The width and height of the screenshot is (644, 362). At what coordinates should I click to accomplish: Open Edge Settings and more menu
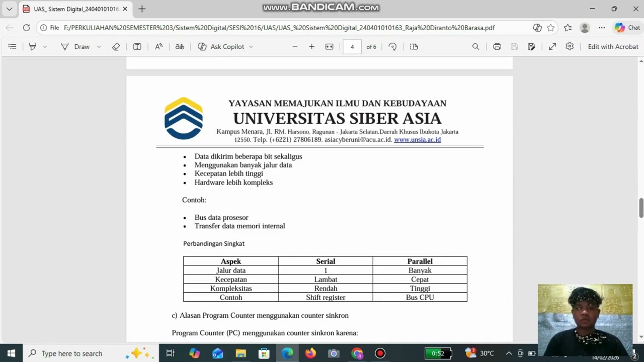(x=602, y=28)
